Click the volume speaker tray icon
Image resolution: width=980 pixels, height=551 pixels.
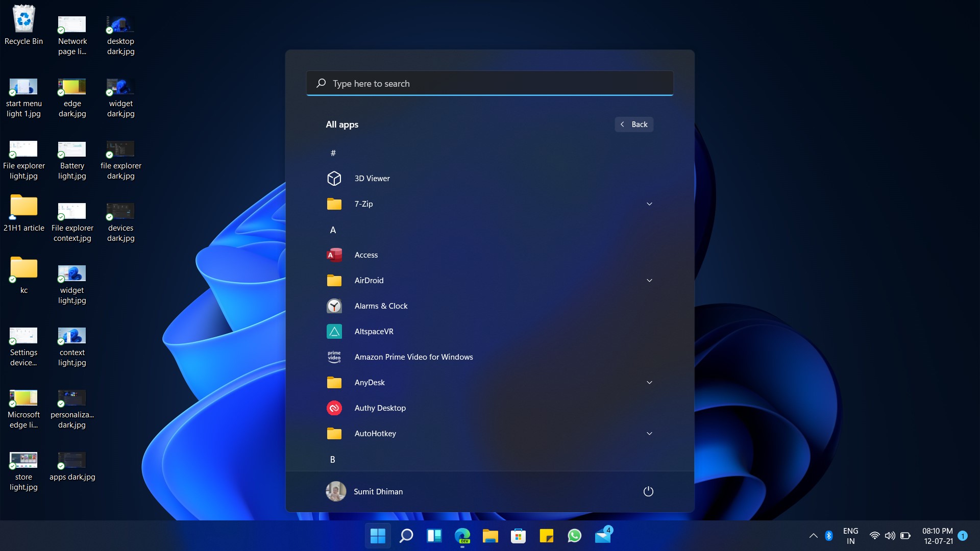pyautogui.click(x=890, y=536)
